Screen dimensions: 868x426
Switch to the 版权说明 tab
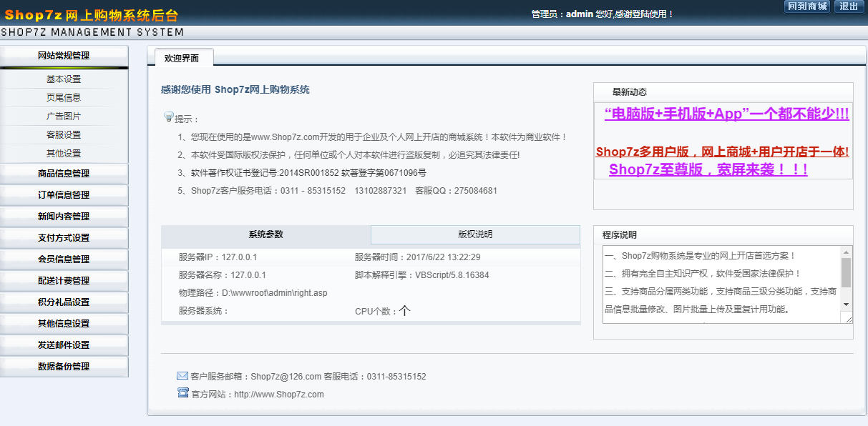[x=475, y=234]
